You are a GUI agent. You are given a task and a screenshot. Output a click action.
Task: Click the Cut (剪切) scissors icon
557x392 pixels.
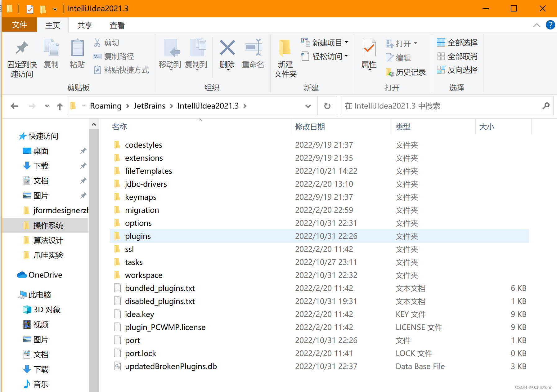(97, 42)
